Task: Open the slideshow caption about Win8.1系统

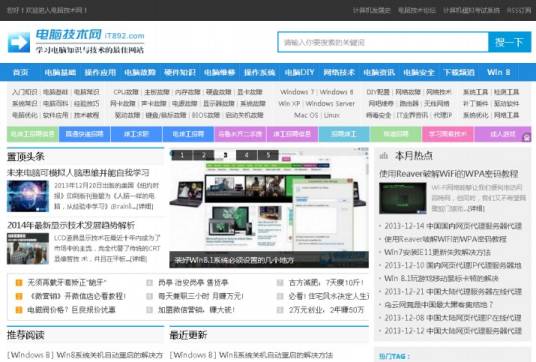Action: (x=234, y=260)
